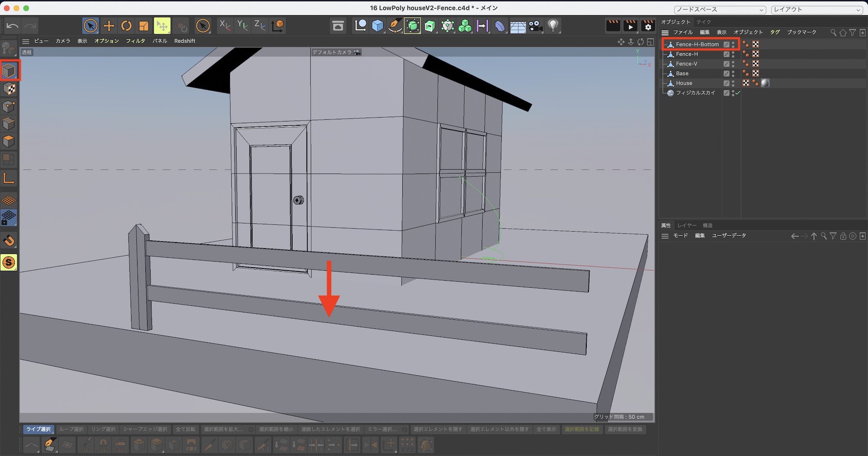Image resolution: width=868 pixels, height=456 pixels.
Task: Click the ループ選択 button
Action: 71,429
